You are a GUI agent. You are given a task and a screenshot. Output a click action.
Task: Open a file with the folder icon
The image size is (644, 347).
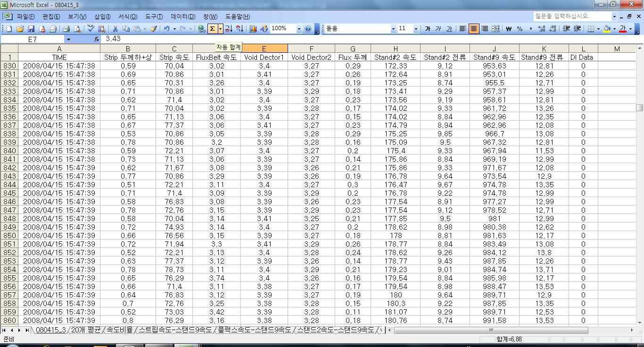(20, 29)
